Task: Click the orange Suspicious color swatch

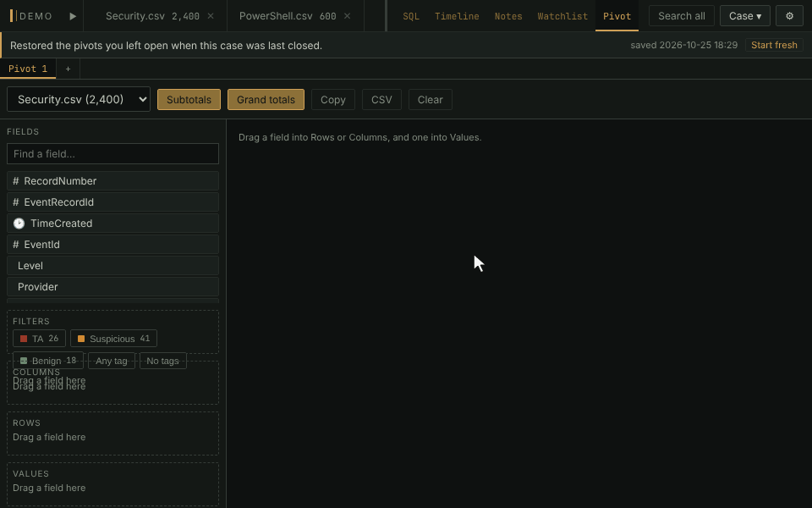Action: coord(81,339)
